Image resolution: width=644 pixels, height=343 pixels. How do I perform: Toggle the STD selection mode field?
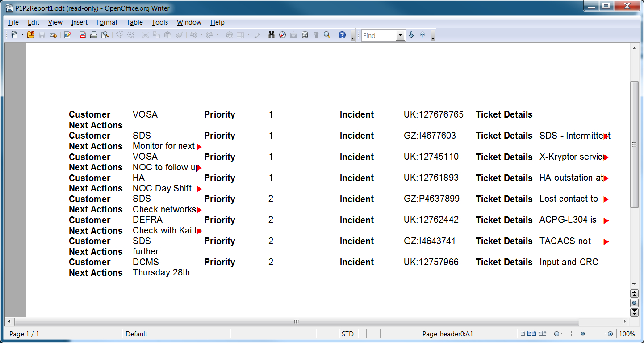pyautogui.click(x=347, y=334)
